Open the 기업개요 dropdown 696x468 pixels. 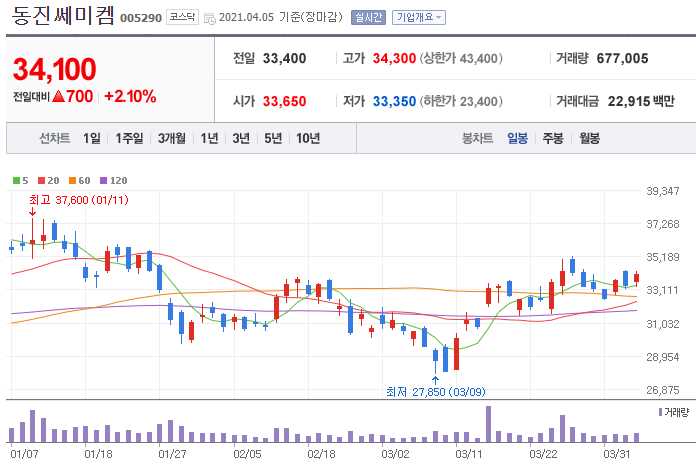click(419, 17)
